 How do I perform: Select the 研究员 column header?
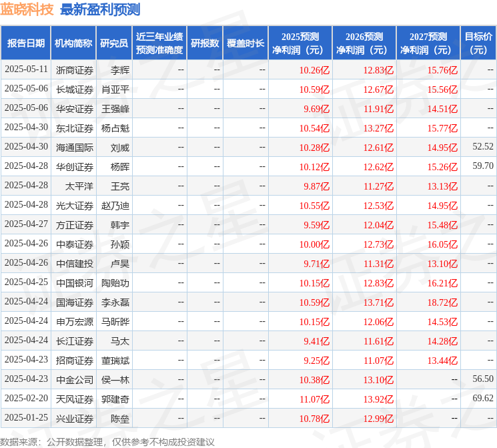click(x=114, y=43)
